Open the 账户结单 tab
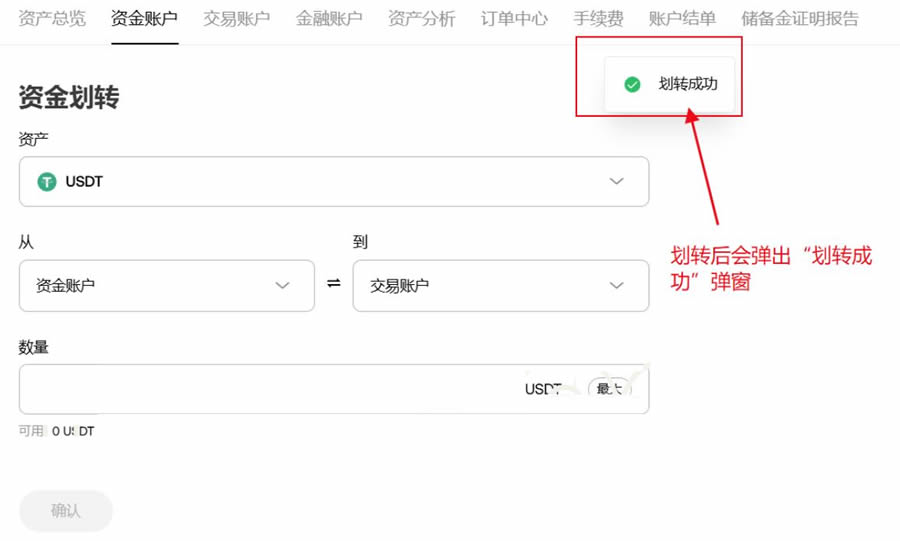Viewport: 900px width, 541px height. (x=682, y=19)
